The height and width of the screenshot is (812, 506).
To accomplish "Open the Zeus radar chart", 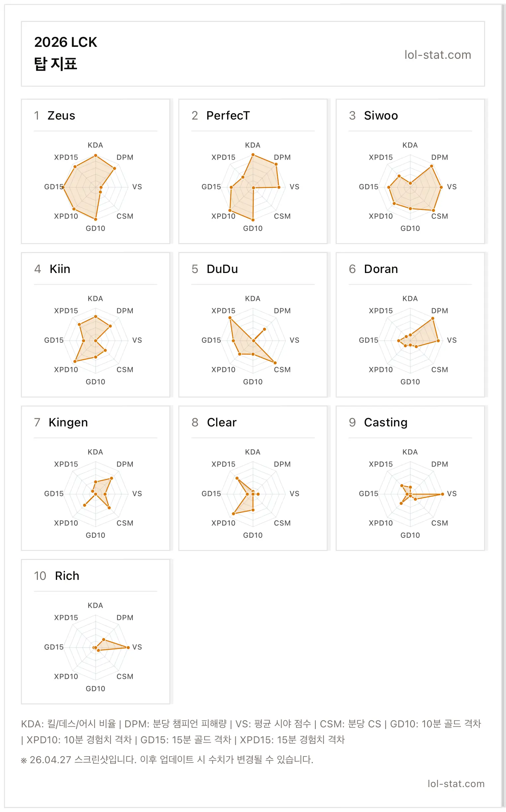I will (x=95, y=187).
